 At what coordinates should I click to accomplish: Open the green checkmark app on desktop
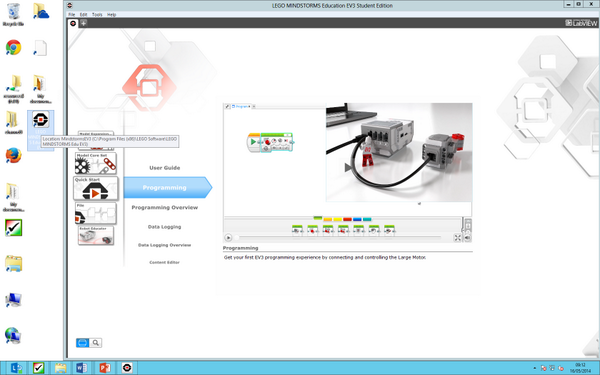13,228
